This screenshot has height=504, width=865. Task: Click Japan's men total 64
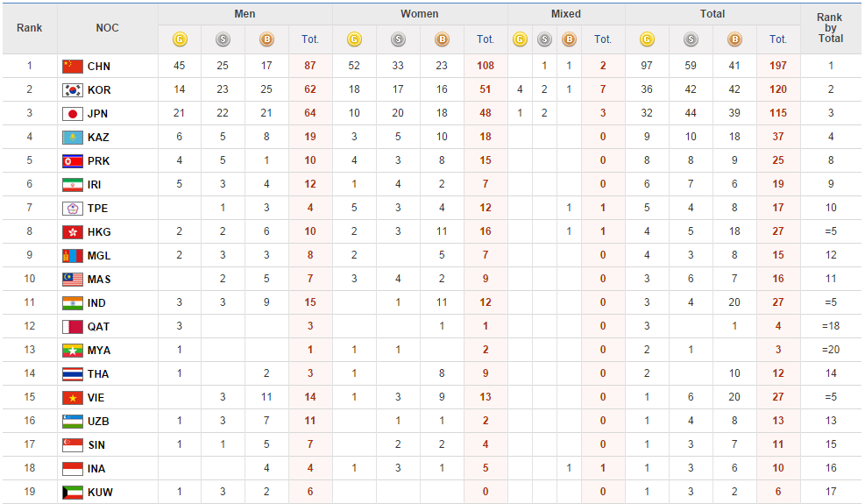coord(310,114)
